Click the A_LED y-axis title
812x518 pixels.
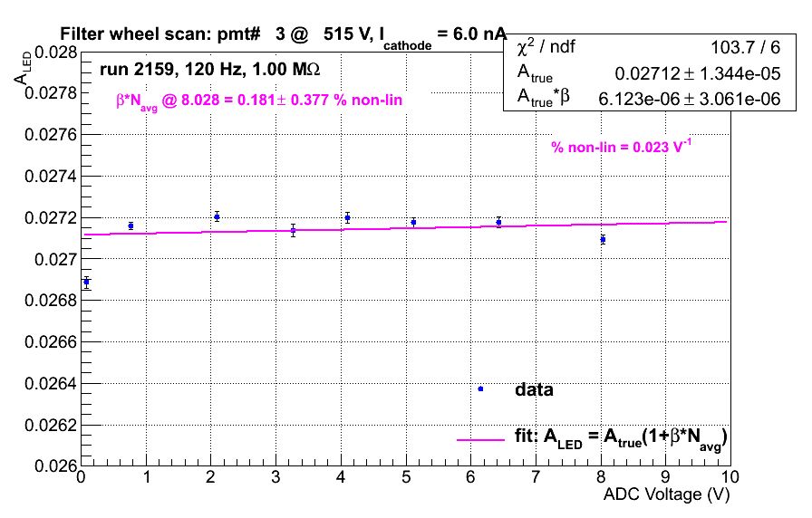pyautogui.click(x=22, y=67)
